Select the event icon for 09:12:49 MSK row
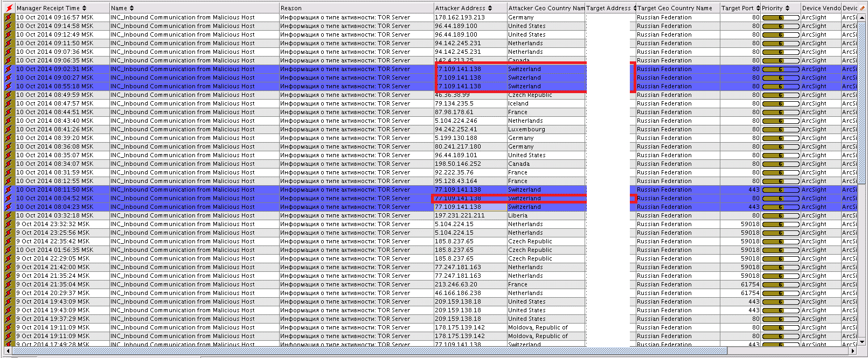Viewport: 868px width, 358px height. [8, 34]
